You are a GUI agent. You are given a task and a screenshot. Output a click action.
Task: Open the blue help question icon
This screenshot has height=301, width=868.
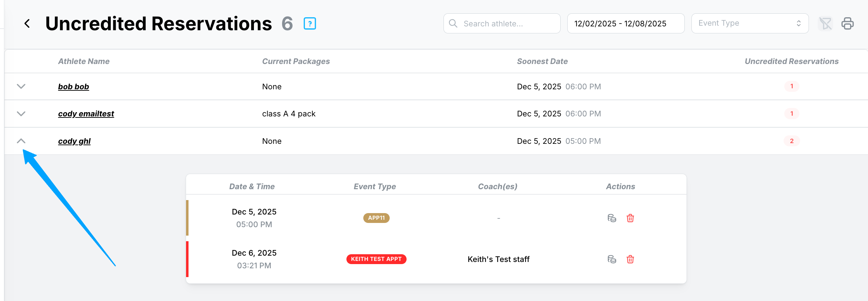pyautogui.click(x=309, y=24)
